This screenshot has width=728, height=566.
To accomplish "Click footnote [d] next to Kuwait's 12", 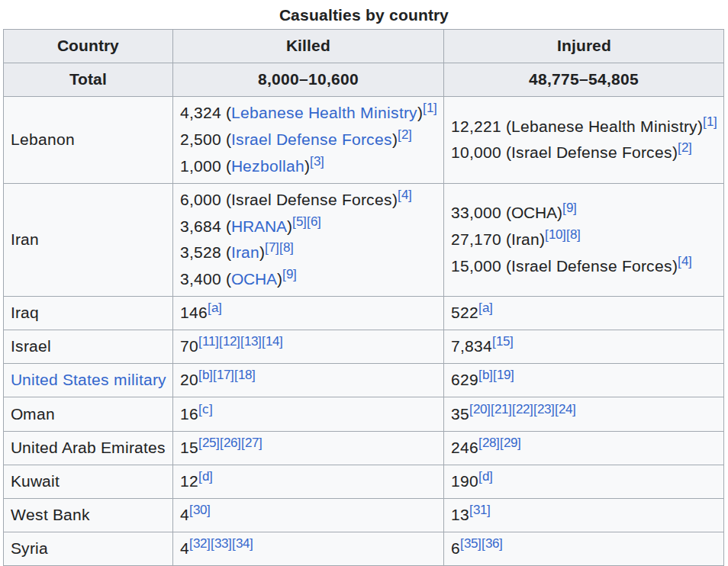I will (x=206, y=477).
